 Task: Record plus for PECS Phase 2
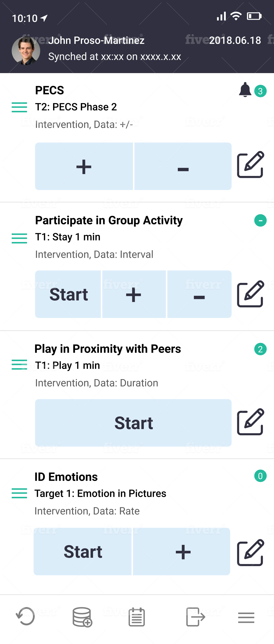tap(84, 166)
